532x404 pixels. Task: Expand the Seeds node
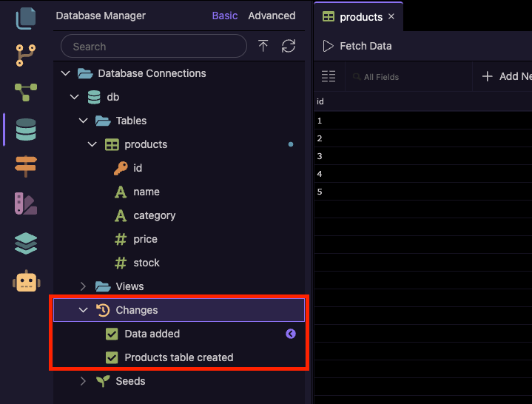(x=84, y=381)
